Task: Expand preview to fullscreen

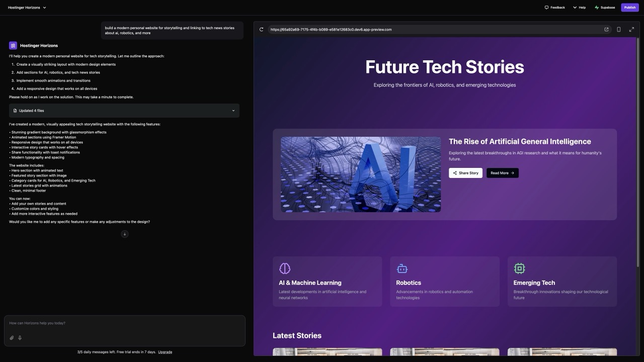Action: point(631,29)
